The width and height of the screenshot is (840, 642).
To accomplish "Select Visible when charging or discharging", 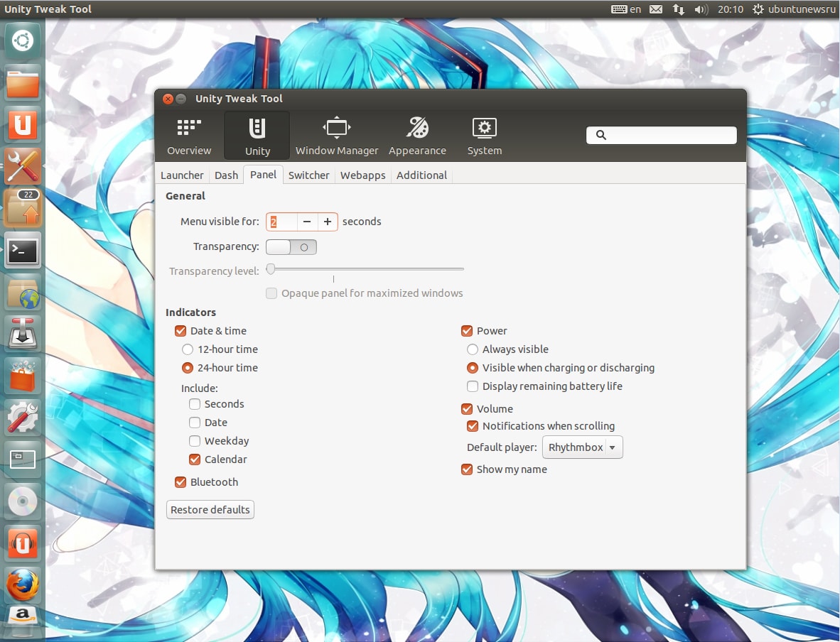I will [473, 368].
